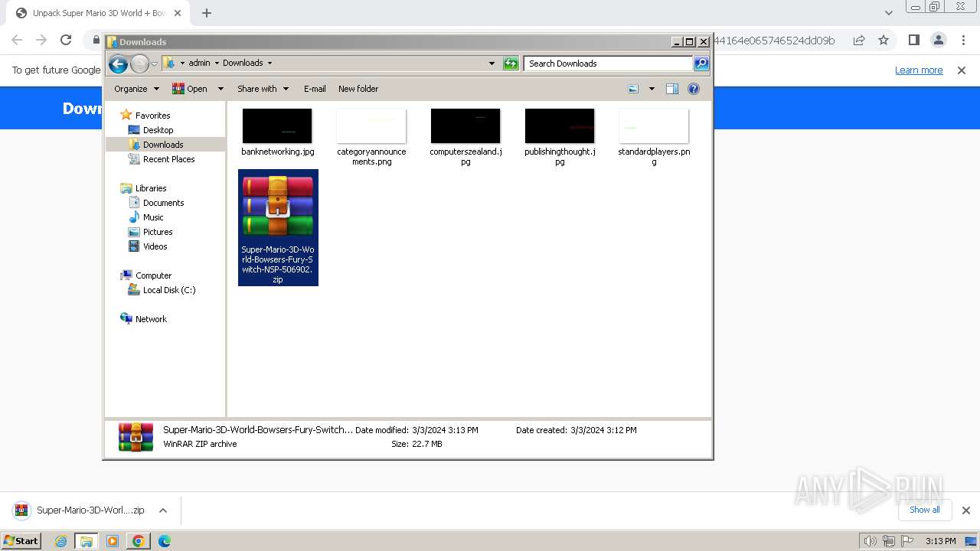Open Pictures library
Image resolution: width=980 pixels, height=551 pixels.
click(158, 232)
